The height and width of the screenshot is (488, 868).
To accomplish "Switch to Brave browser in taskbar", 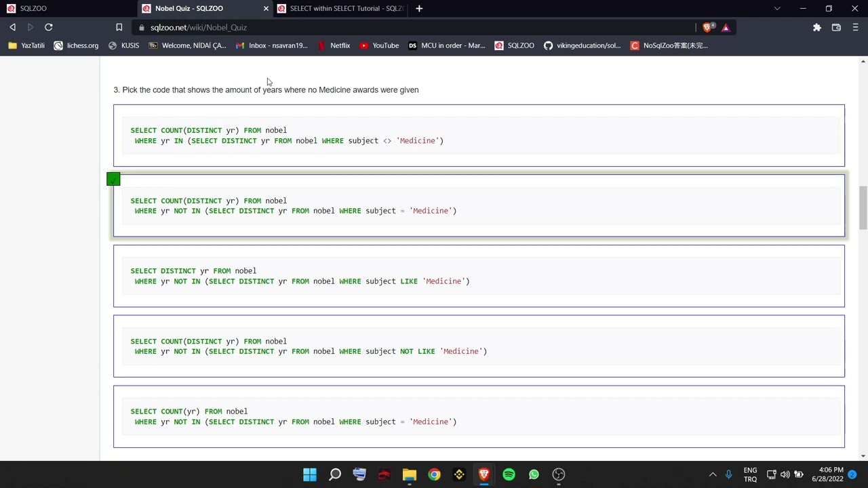I will click(484, 474).
